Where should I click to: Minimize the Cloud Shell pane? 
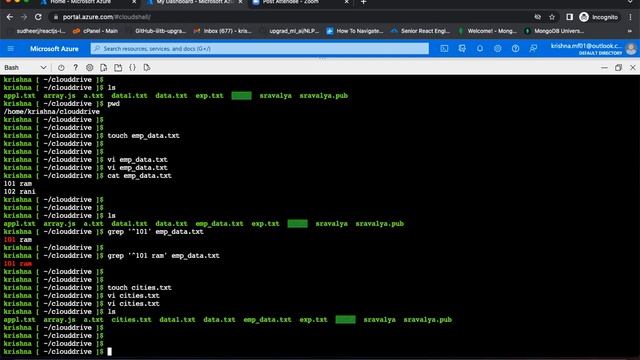(x=604, y=68)
